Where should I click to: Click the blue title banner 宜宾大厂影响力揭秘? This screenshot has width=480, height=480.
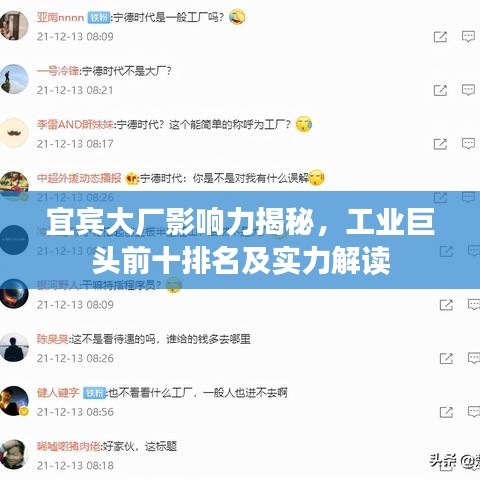click(x=240, y=240)
